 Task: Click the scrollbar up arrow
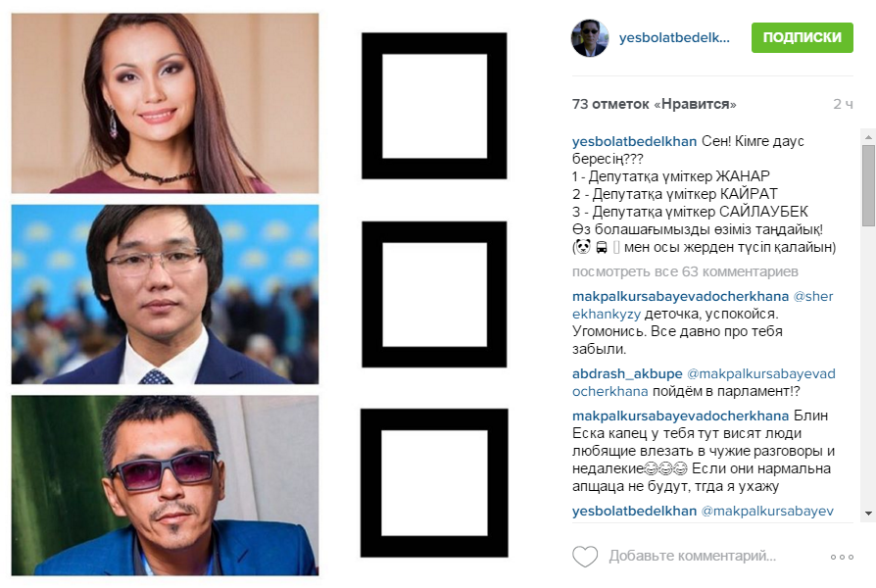tap(869, 136)
